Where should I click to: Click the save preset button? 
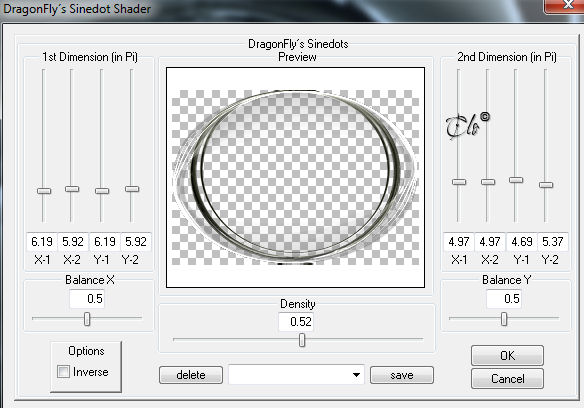(402, 375)
